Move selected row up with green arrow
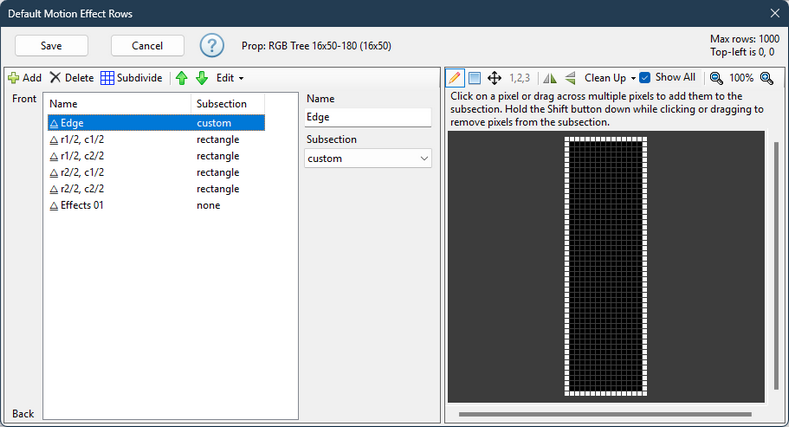This screenshot has width=789, height=427. pyautogui.click(x=182, y=78)
